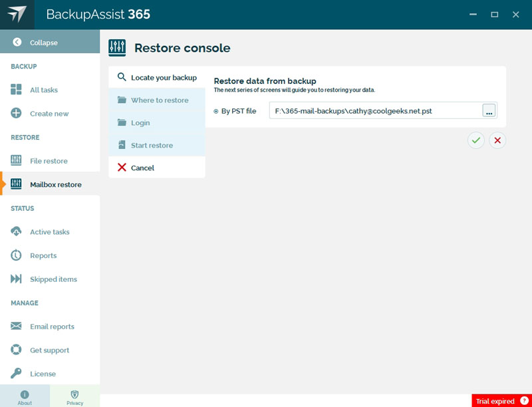Screen dimensions: 532x407
Task: Click the Reports clock icon
Action: (x=16, y=255)
